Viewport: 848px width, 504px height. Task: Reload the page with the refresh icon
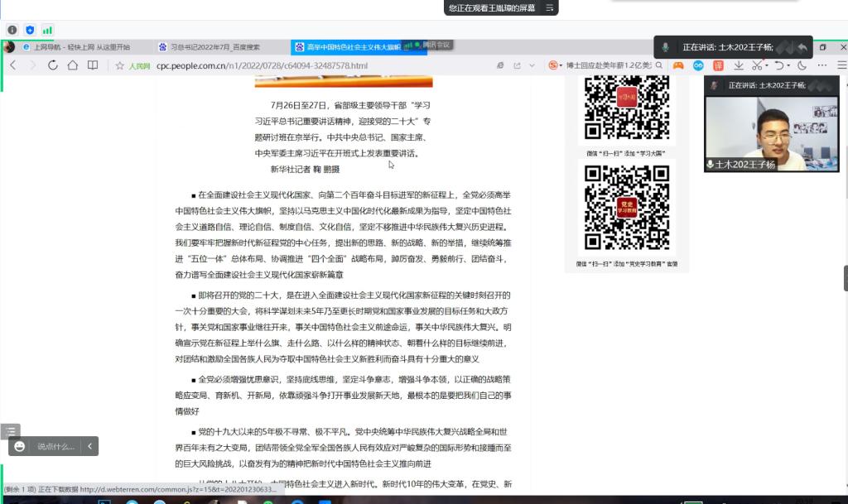(52, 65)
